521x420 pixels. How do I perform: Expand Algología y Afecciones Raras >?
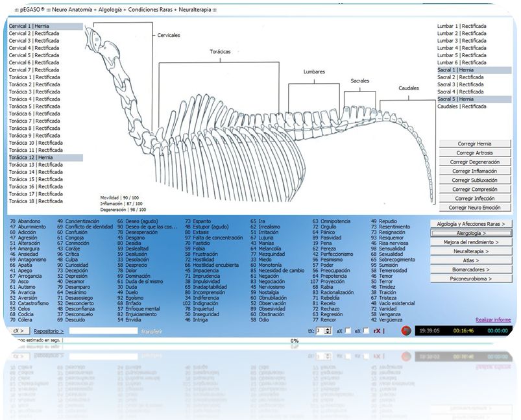tap(471, 224)
